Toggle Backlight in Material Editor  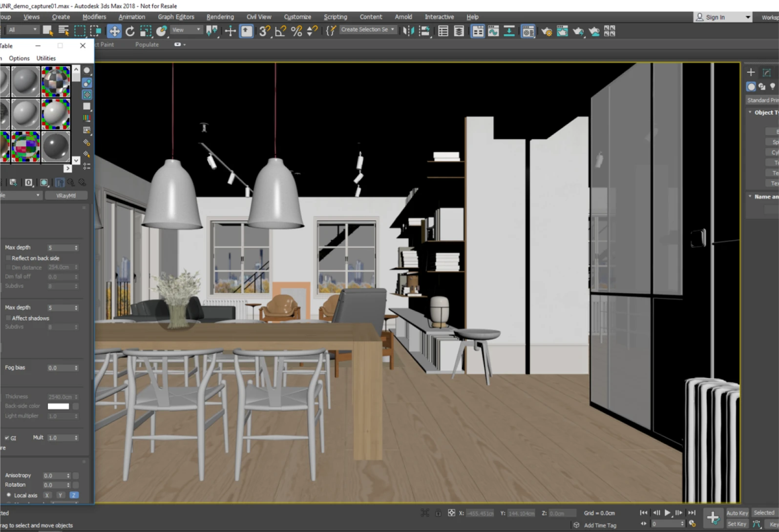tap(87, 83)
